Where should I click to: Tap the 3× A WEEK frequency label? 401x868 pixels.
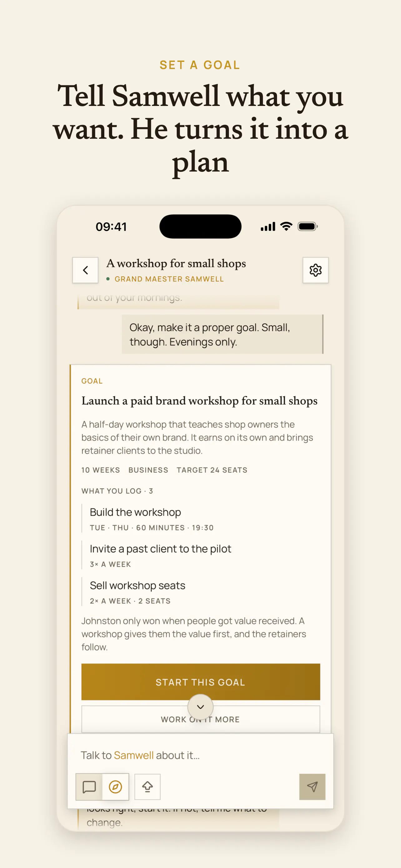(x=111, y=564)
